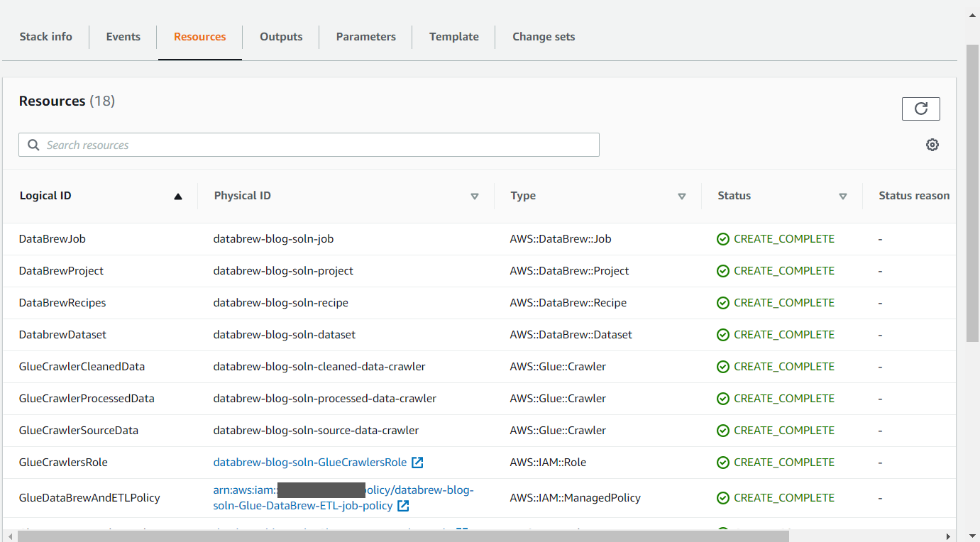Click success icon in GlueCrawlerSourceData status
This screenshot has width=980, height=542.
tap(723, 431)
